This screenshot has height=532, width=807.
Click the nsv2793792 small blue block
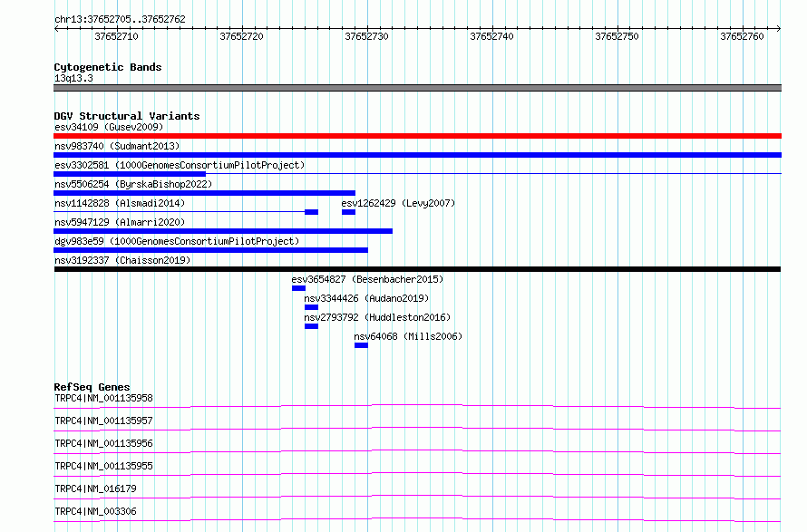tap(311, 326)
